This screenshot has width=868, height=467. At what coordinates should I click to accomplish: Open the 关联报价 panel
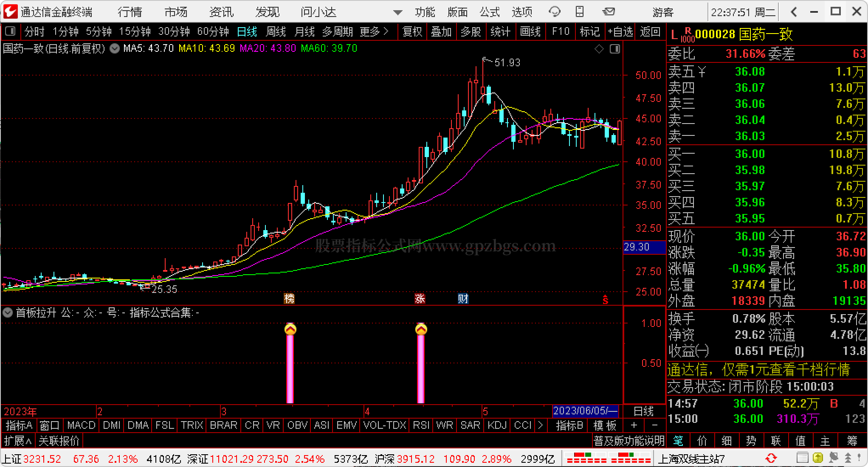(x=59, y=441)
